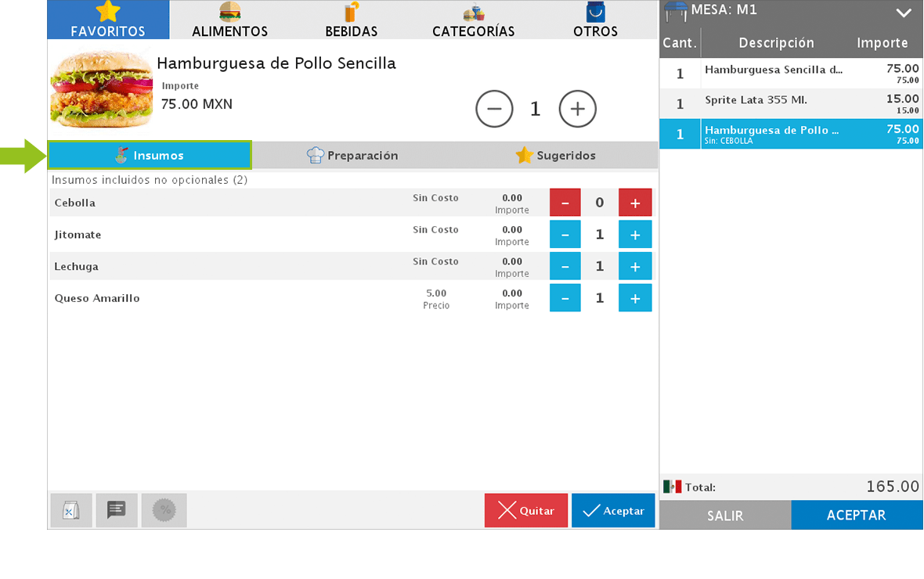The image size is (924, 579).
Task: Decrease product quantity with round minus button
Action: [x=494, y=110]
